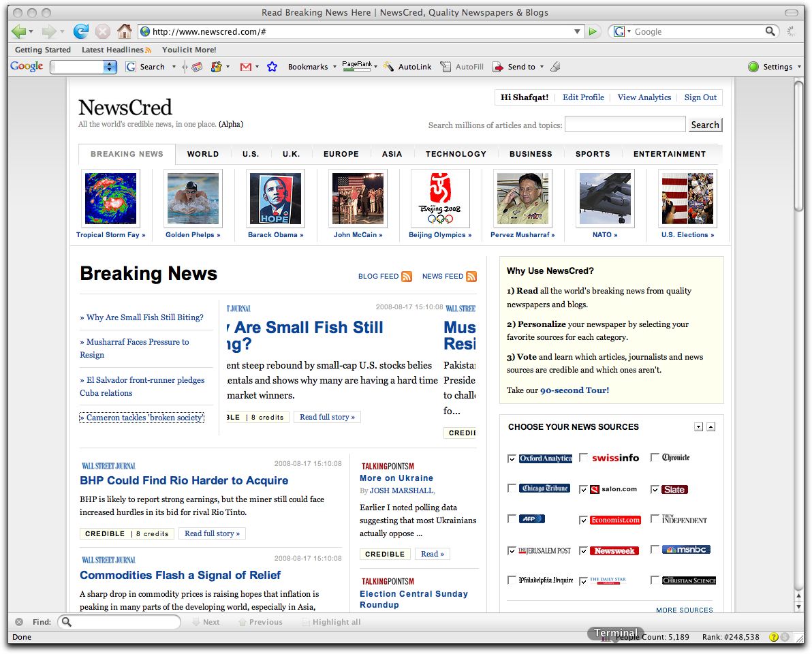
Task: Uncheck the Slate source
Action: click(655, 489)
